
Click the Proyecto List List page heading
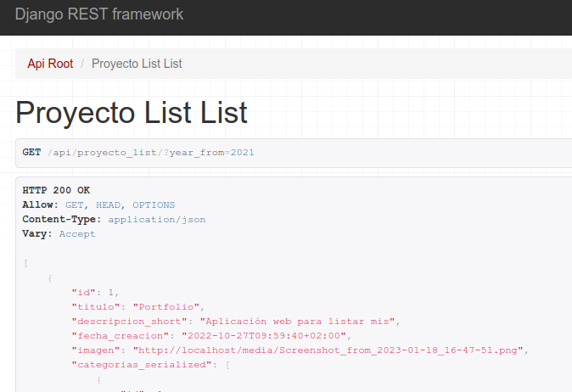131,112
